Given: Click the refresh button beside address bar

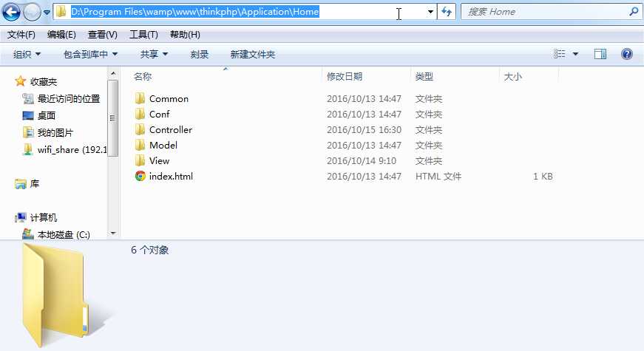Looking at the screenshot, I should (x=447, y=12).
